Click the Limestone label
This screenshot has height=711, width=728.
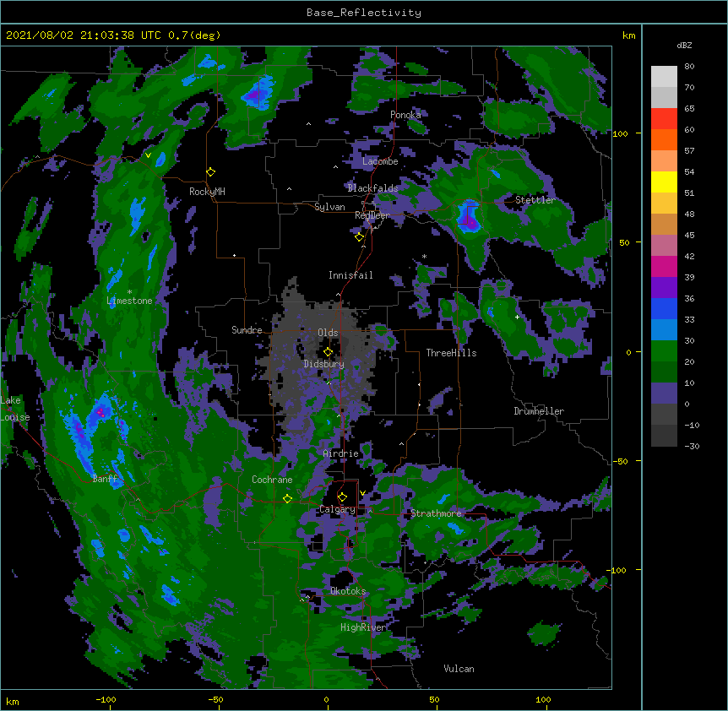129,301
